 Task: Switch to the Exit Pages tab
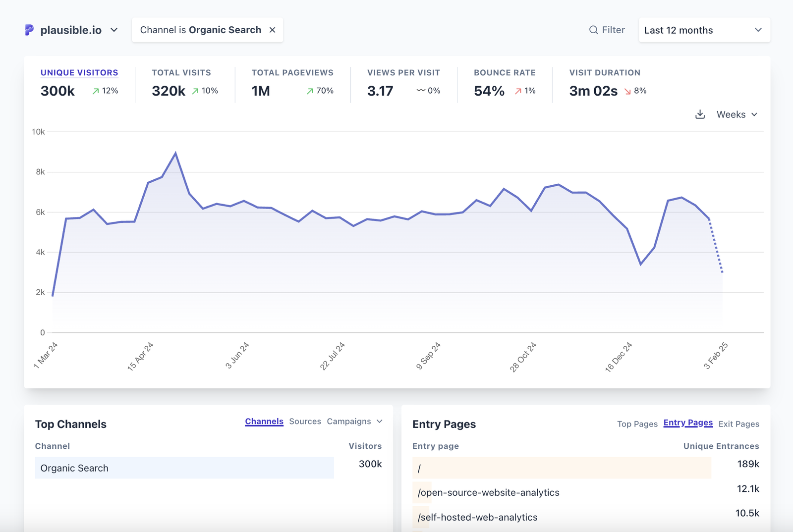pyautogui.click(x=738, y=424)
